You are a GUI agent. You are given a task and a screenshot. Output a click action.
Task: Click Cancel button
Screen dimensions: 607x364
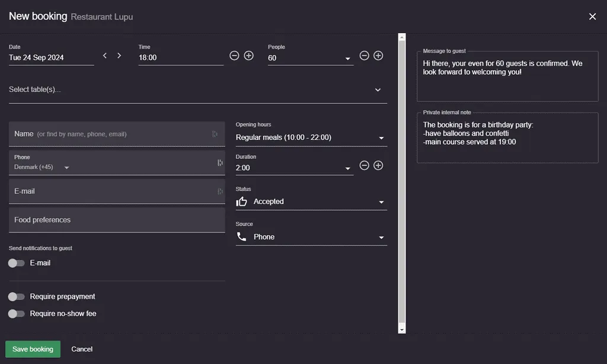point(82,349)
